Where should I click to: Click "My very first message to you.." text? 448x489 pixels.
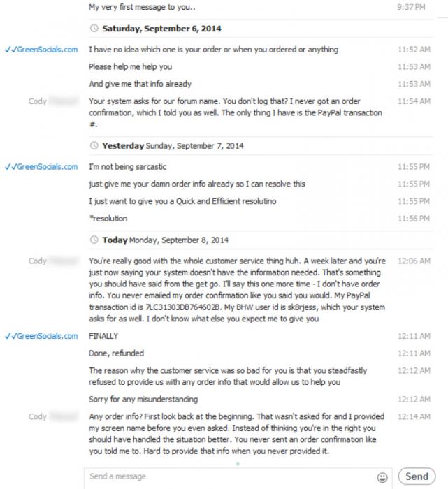coord(142,7)
